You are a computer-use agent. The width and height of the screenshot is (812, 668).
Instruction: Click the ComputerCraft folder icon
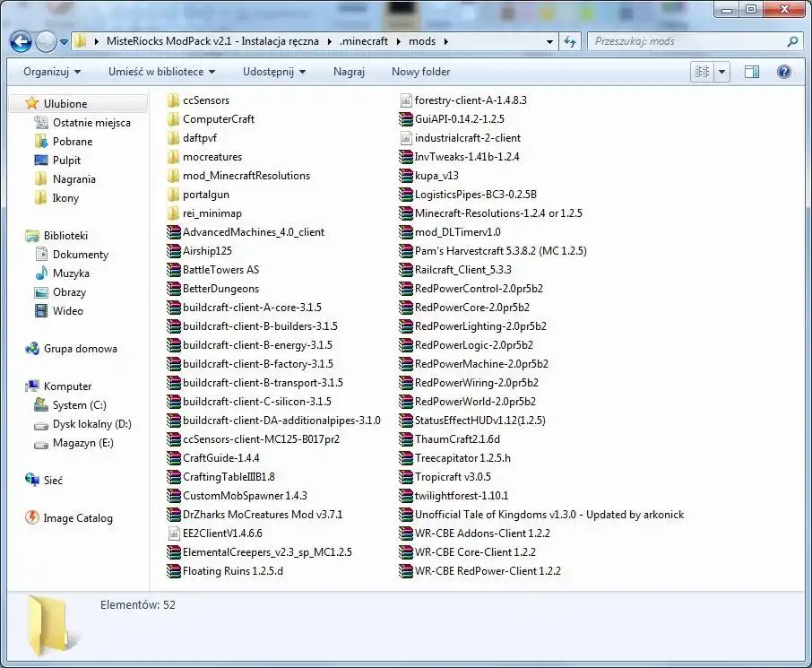click(x=173, y=119)
